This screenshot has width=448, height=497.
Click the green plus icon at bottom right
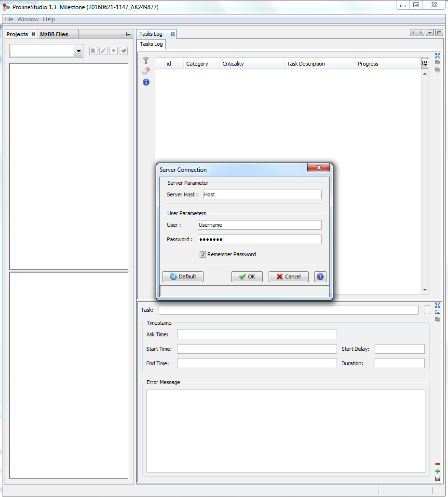437,471
